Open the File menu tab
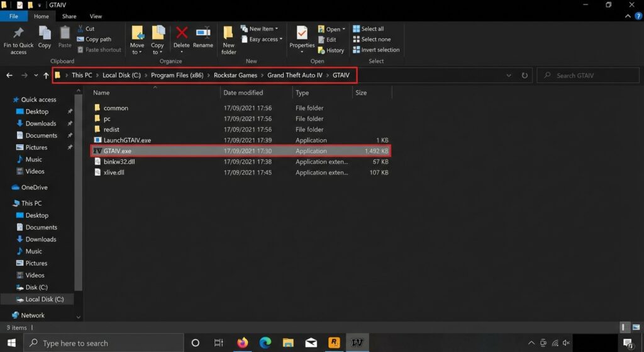644x352 pixels. pos(13,16)
